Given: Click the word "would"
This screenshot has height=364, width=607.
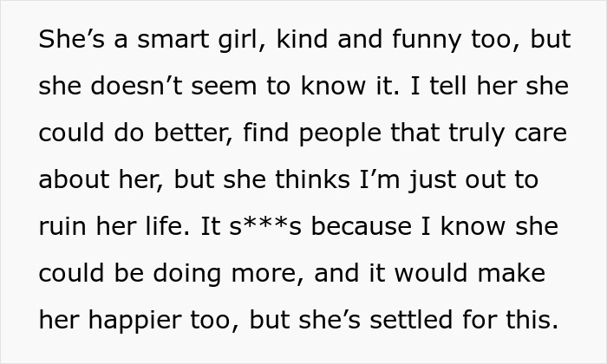Looking at the screenshot, I should (x=431, y=273).
